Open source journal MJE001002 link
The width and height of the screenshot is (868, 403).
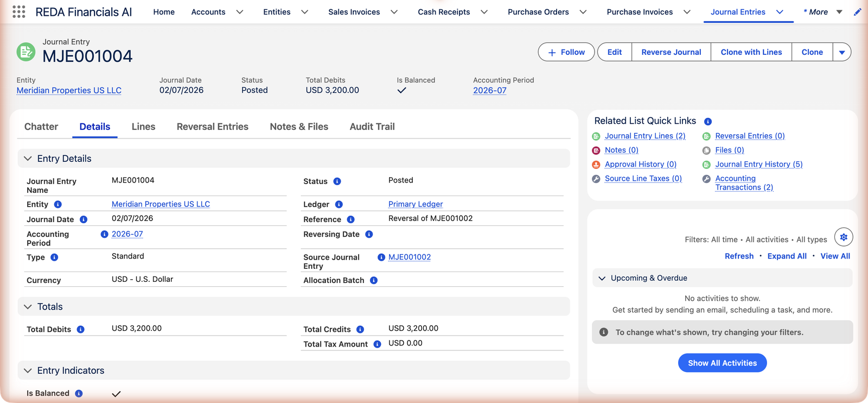410,257
